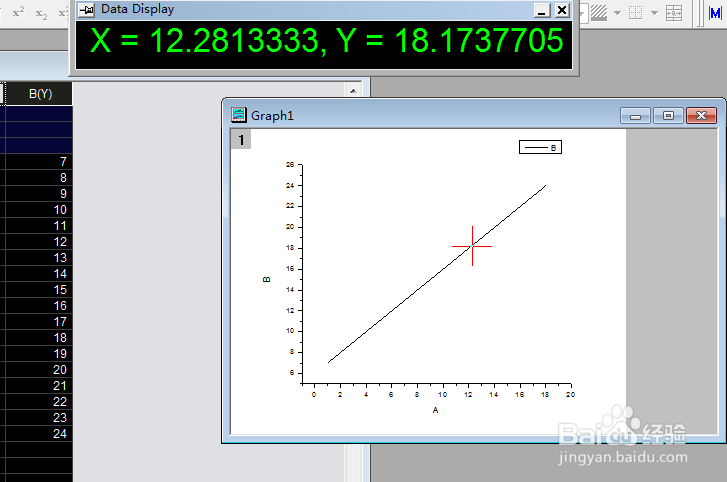727x482 pixels.
Task: Select worksheet cell with value 19
Action: click(39, 354)
